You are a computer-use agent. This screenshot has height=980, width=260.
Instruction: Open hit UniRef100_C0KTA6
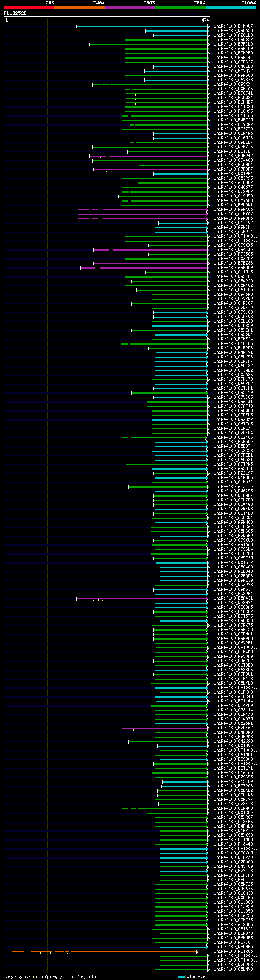pos(233,89)
